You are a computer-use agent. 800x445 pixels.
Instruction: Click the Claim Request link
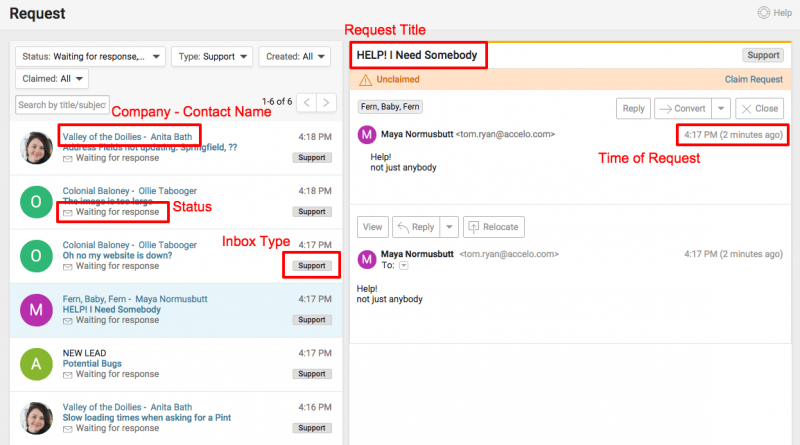[752, 79]
